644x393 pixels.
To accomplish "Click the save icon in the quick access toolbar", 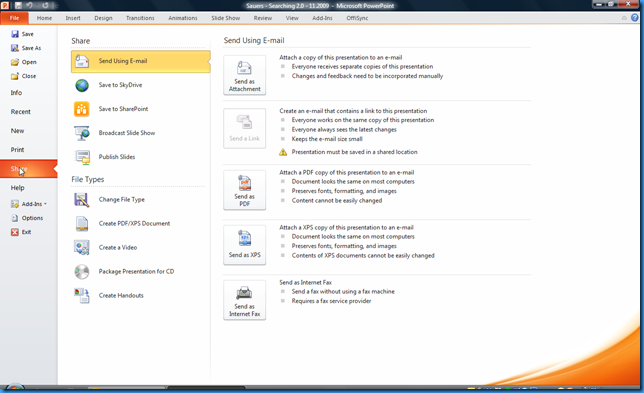I will point(18,5).
